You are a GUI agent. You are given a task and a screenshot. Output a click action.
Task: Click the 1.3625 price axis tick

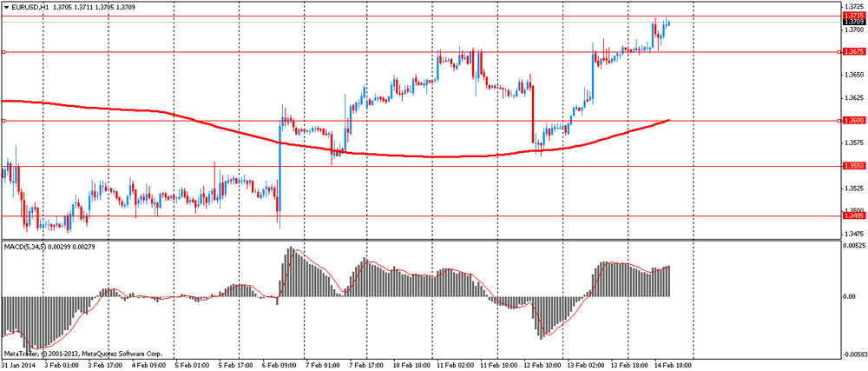point(855,97)
